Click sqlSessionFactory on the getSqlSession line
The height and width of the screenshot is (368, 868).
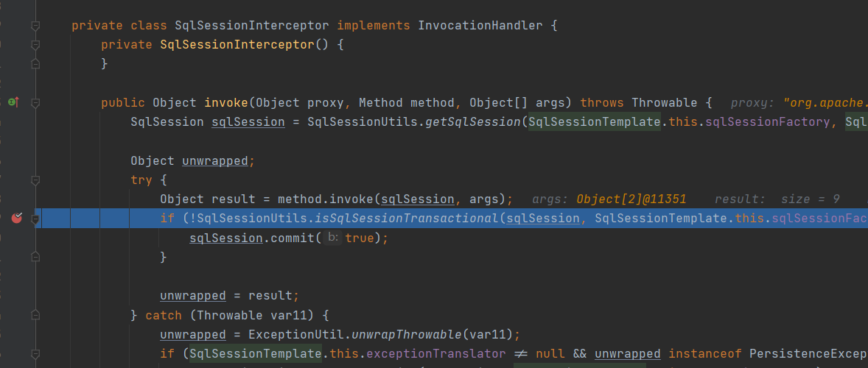click(x=767, y=122)
